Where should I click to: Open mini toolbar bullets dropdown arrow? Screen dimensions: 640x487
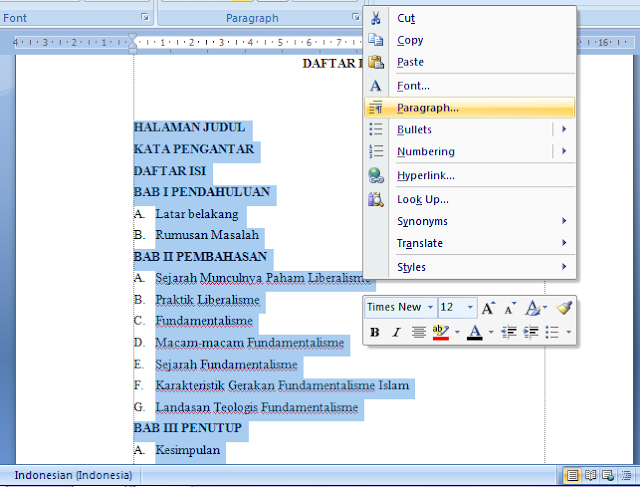(x=569, y=332)
